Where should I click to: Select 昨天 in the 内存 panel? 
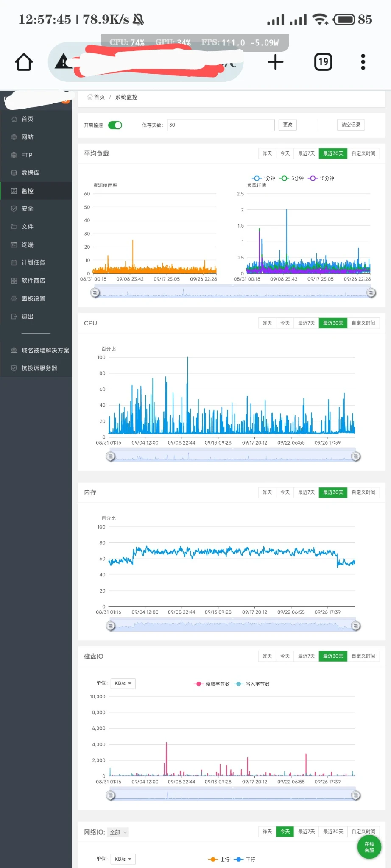pyautogui.click(x=267, y=492)
